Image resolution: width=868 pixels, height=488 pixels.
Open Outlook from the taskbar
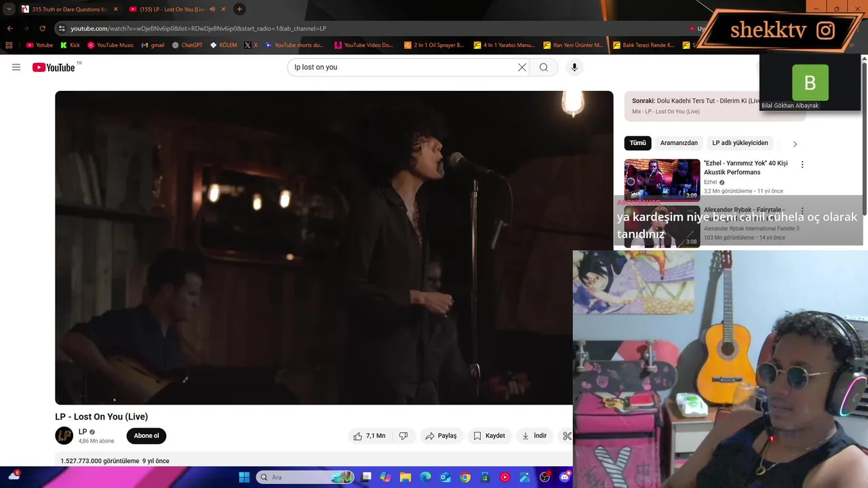(x=446, y=477)
